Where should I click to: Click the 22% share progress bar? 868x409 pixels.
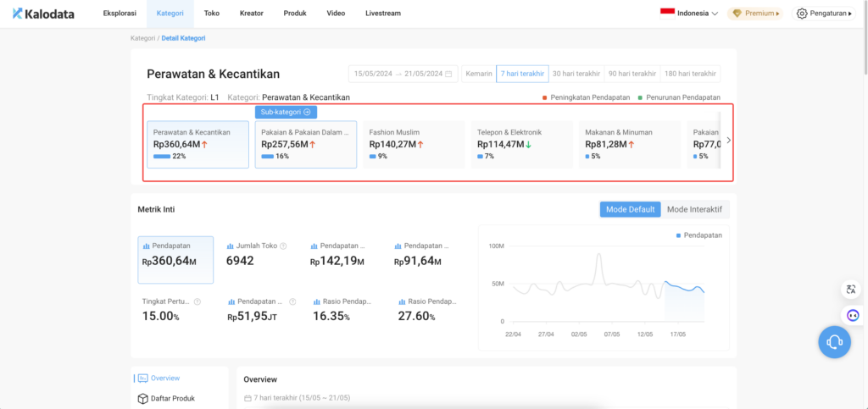tap(162, 157)
